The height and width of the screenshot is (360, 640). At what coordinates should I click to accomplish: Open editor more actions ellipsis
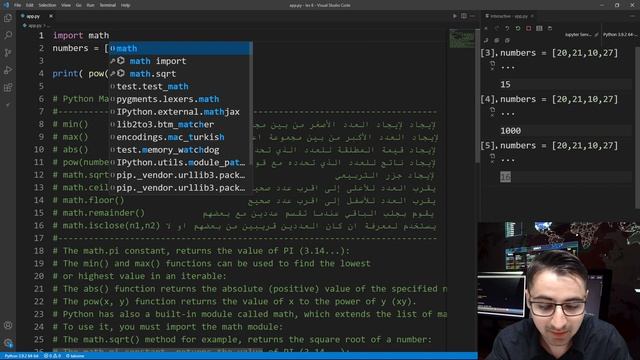[x=472, y=16]
